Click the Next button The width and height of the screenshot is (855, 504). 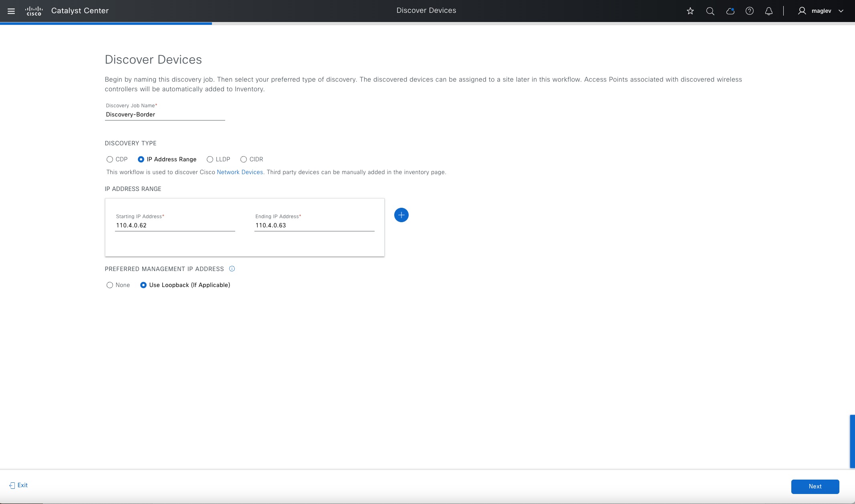coord(815,486)
